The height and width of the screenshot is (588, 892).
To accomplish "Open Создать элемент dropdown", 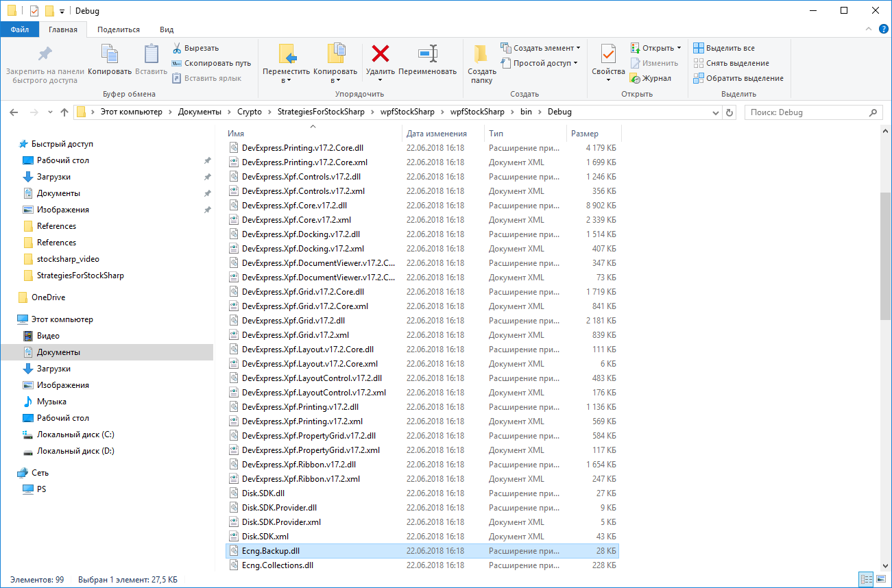I will [540, 48].
